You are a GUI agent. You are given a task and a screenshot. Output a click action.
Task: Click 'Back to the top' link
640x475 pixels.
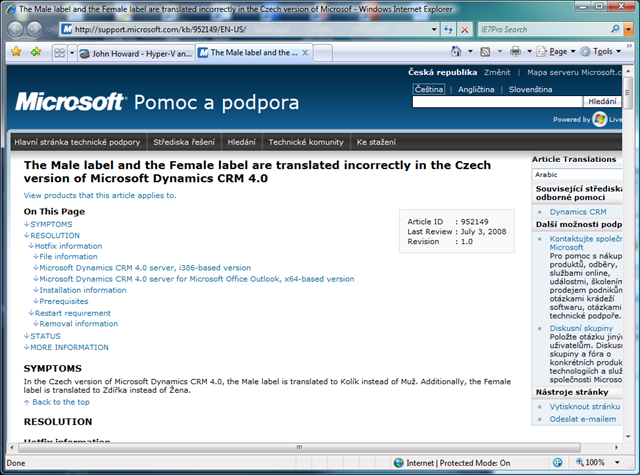click(x=60, y=402)
